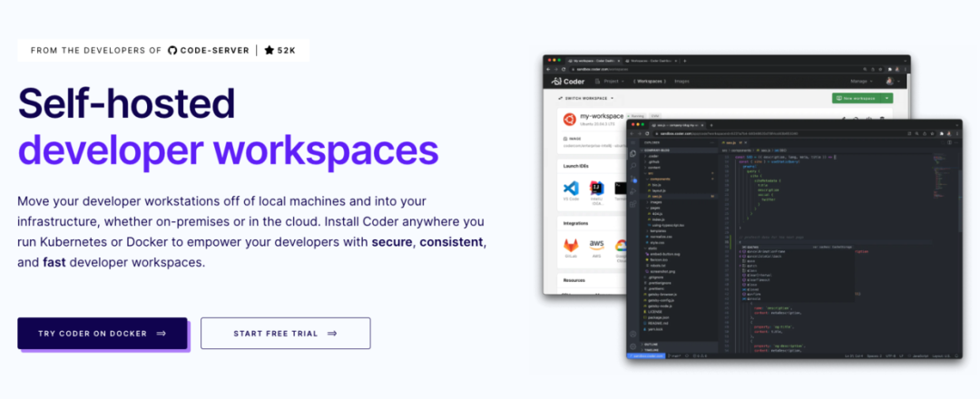This screenshot has width=980, height=399.
Task: Collapse the pages folder in Explorer
Action: pyautogui.click(x=678, y=208)
